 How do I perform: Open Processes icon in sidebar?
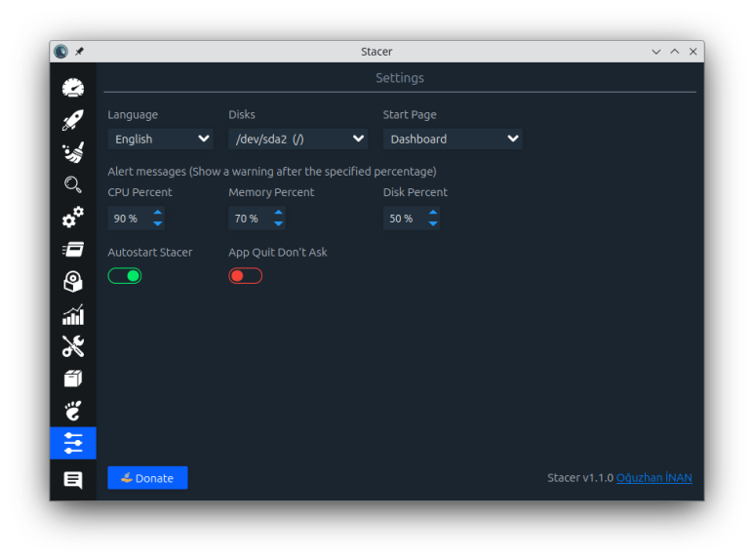(73, 249)
